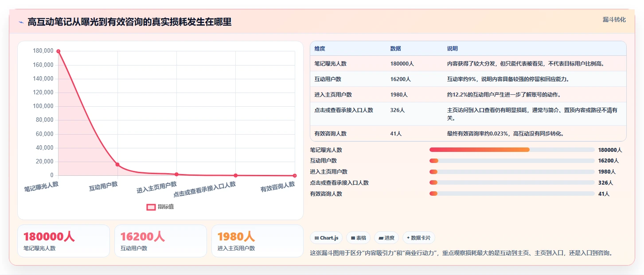This screenshot has height=275, width=644.
Task: Select the 数据卡片 chip
Action: 419,238
